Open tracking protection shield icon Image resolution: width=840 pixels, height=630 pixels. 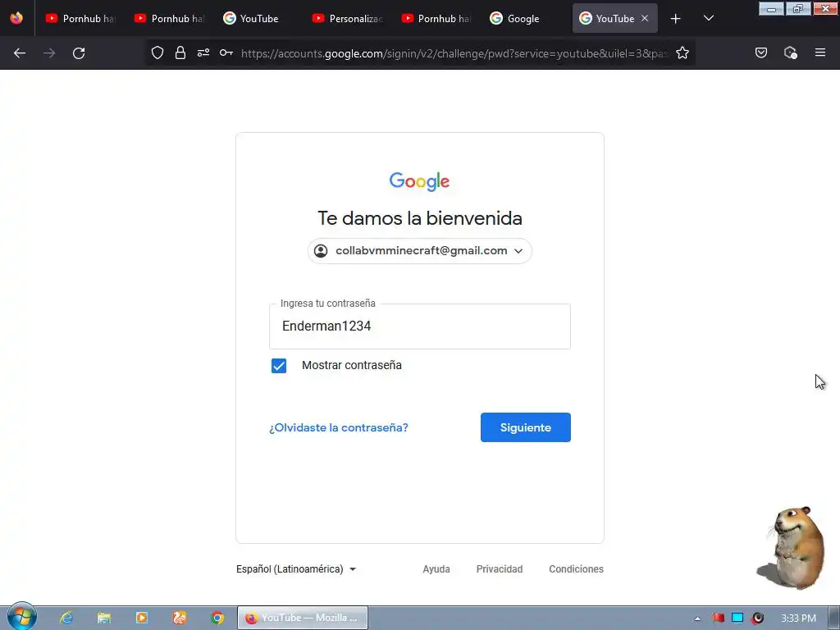157,53
